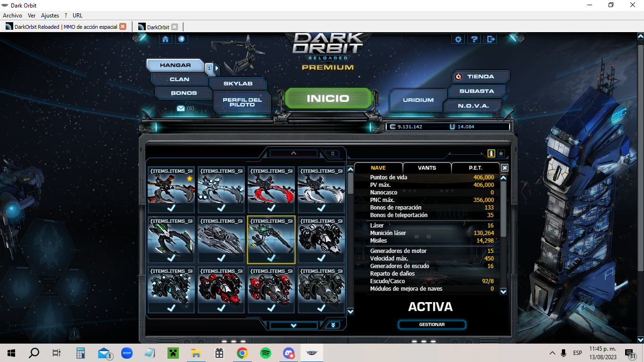Open SKYLAB
Screen dimensions: 644x362
(238, 84)
